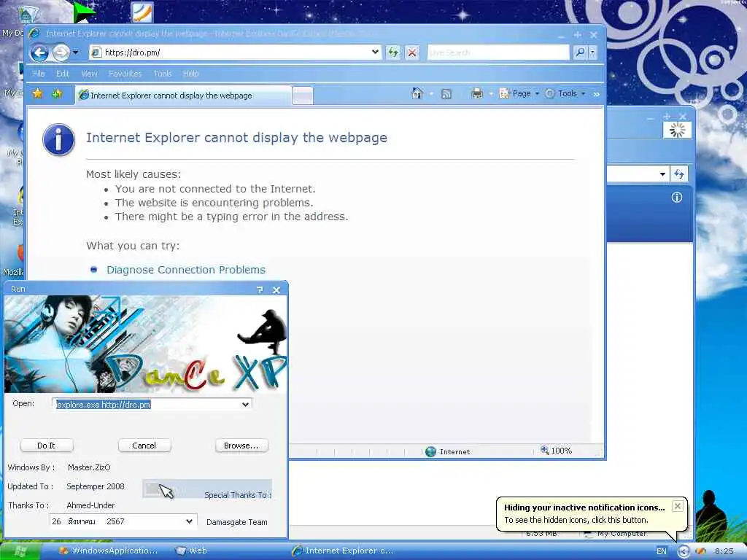The width and height of the screenshot is (747, 560).
Task: Open the Tools dropdown in the command bar
Action: (x=565, y=94)
